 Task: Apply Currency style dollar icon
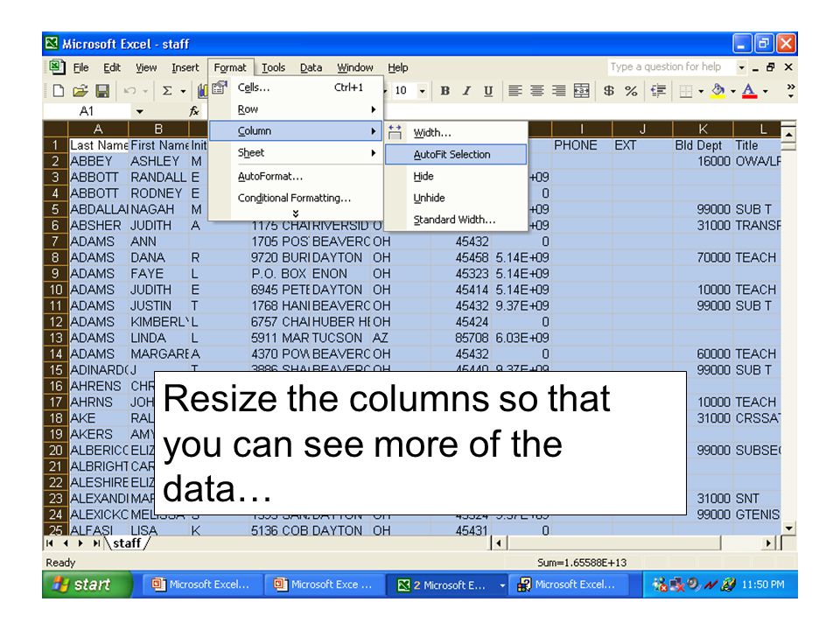coord(609,90)
